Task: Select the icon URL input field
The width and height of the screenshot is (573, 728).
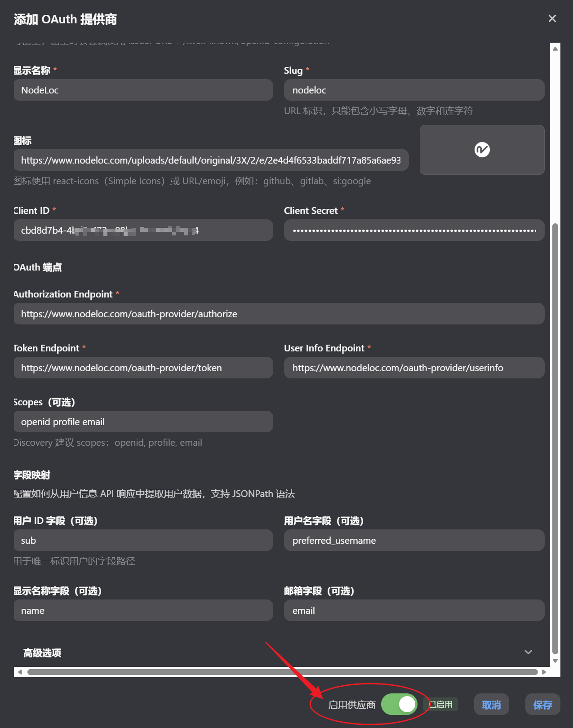Action: (x=211, y=160)
